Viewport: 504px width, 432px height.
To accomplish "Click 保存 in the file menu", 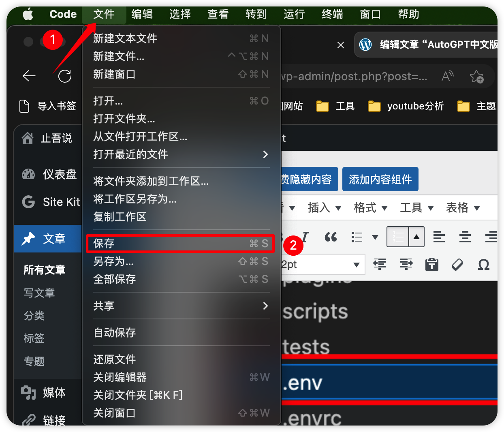I will point(181,244).
